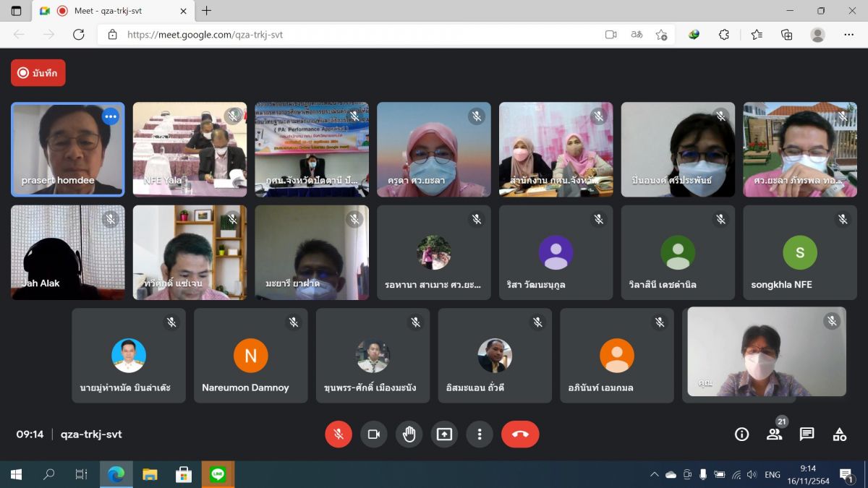This screenshot has height=488, width=868.
Task: Toggle the camera off
Action: point(374,434)
